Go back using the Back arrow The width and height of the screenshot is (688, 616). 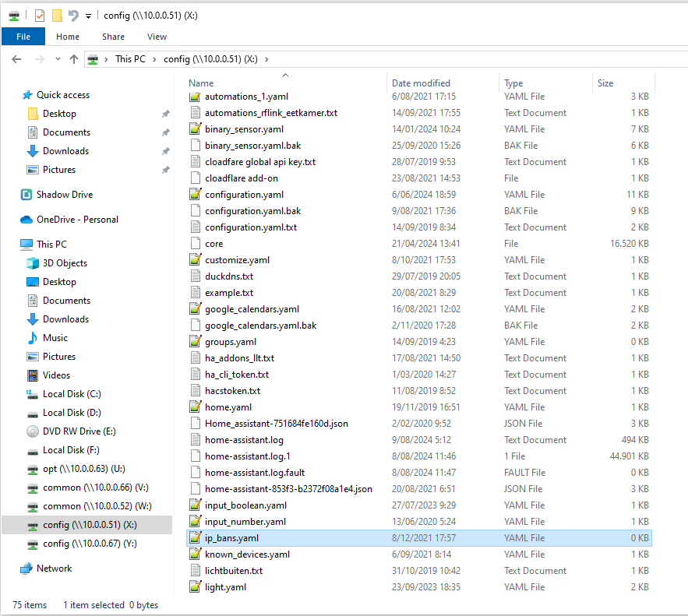point(16,59)
